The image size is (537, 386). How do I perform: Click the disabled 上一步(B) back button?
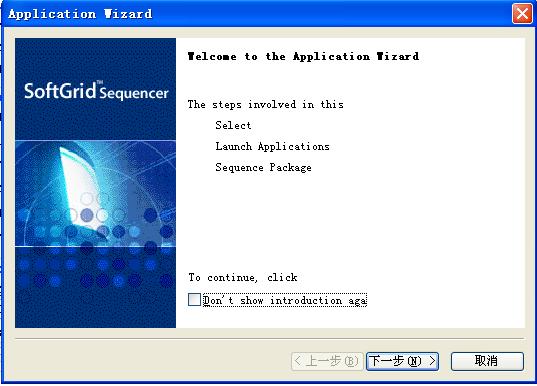point(327,361)
